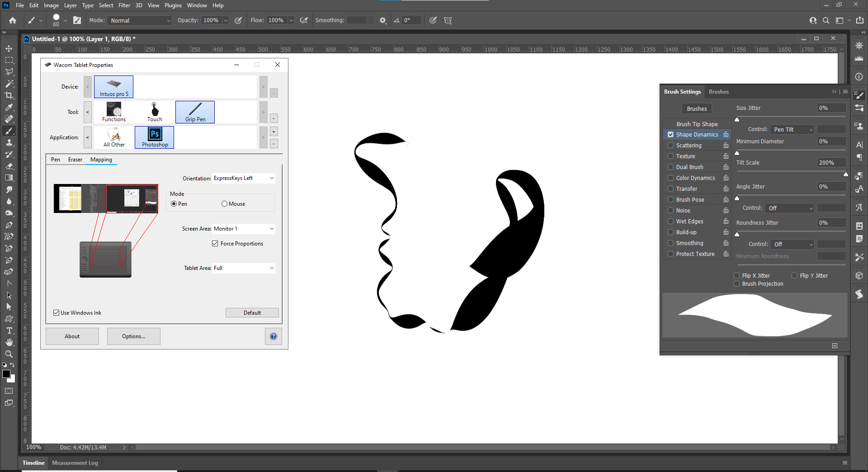Image resolution: width=868 pixels, height=472 pixels.
Task: Switch to the Eraser tab
Action: tap(75, 159)
